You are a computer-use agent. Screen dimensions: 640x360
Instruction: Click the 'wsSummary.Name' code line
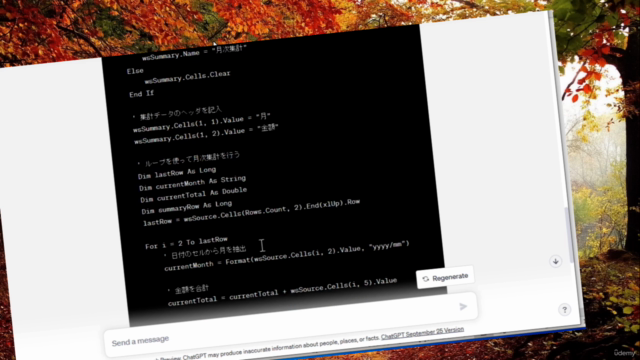[x=194, y=53]
